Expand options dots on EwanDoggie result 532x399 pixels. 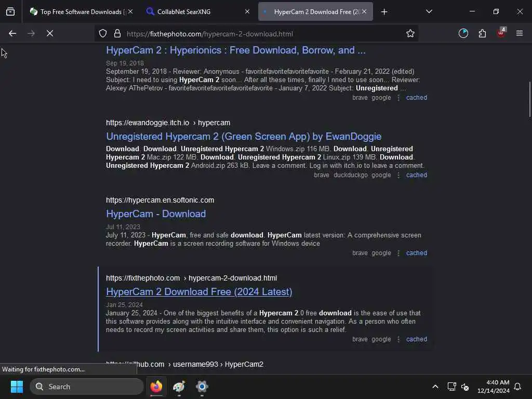click(398, 175)
